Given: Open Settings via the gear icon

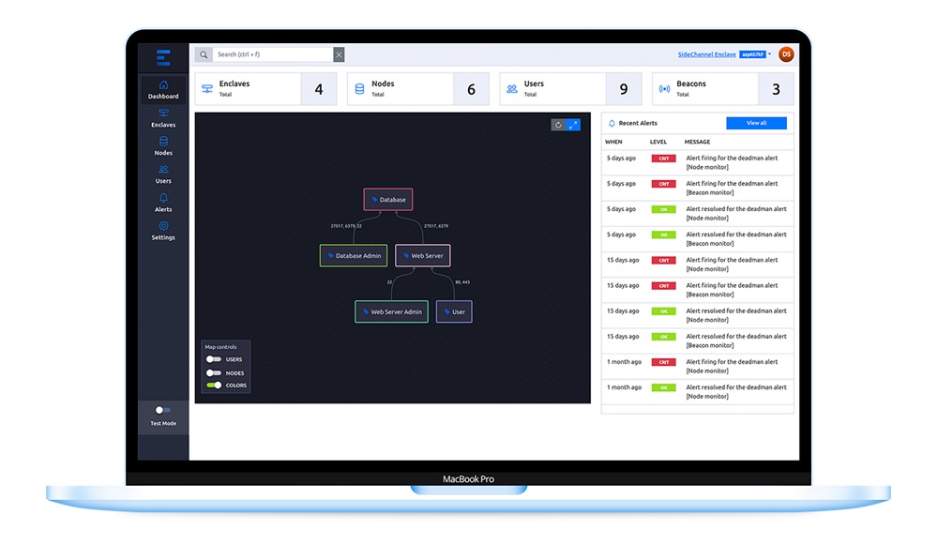Looking at the screenshot, I should coord(163,228).
